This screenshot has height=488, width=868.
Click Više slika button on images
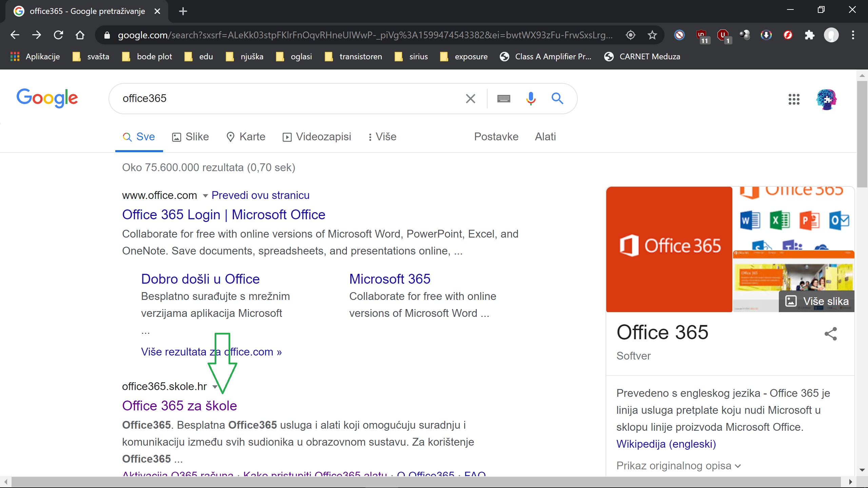[x=816, y=301]
